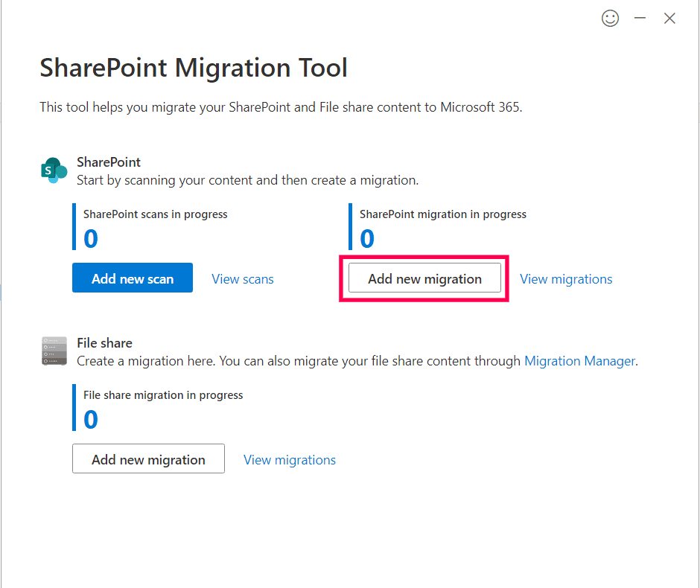Image resolution: width=700 pixels, height=588 pixels.
Task: Click the SharePoint logo icon
Action: coord(54,170)
